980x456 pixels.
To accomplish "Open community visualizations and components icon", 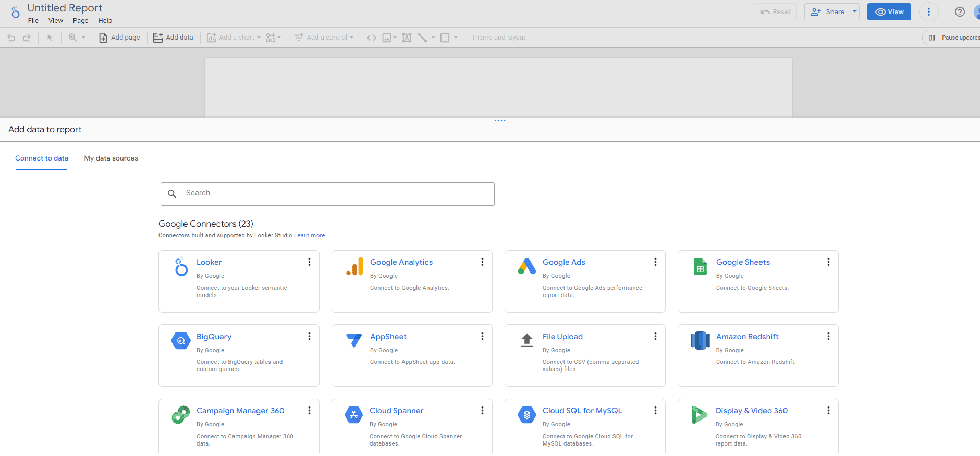I will tap(271, 38).
